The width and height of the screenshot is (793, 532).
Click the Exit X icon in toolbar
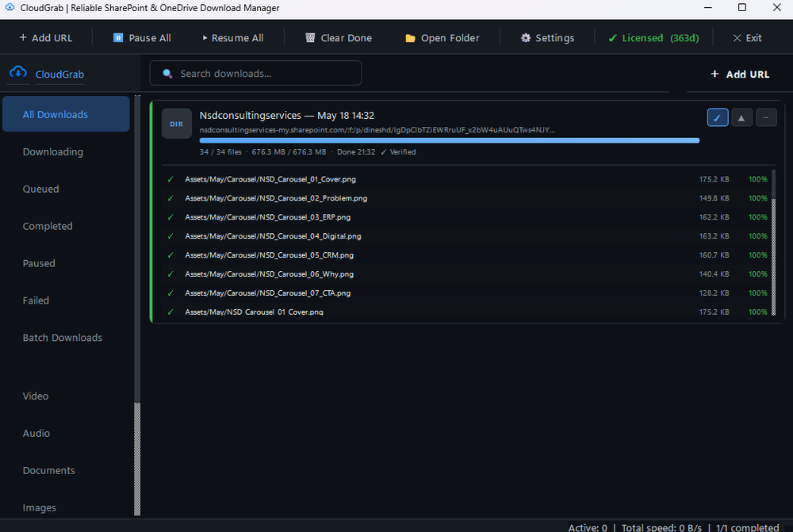tap(737, 38)
